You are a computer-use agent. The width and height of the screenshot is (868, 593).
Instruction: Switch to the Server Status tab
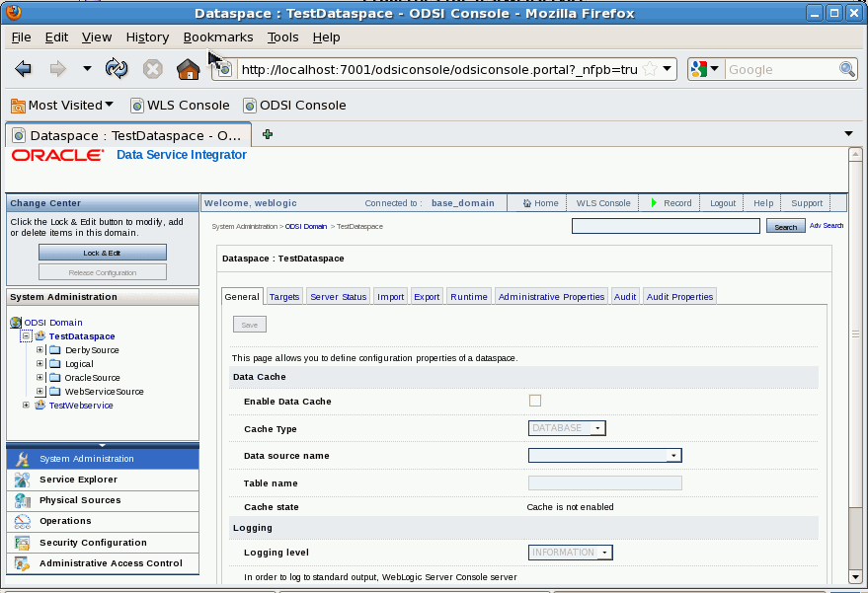pos(339,296)
